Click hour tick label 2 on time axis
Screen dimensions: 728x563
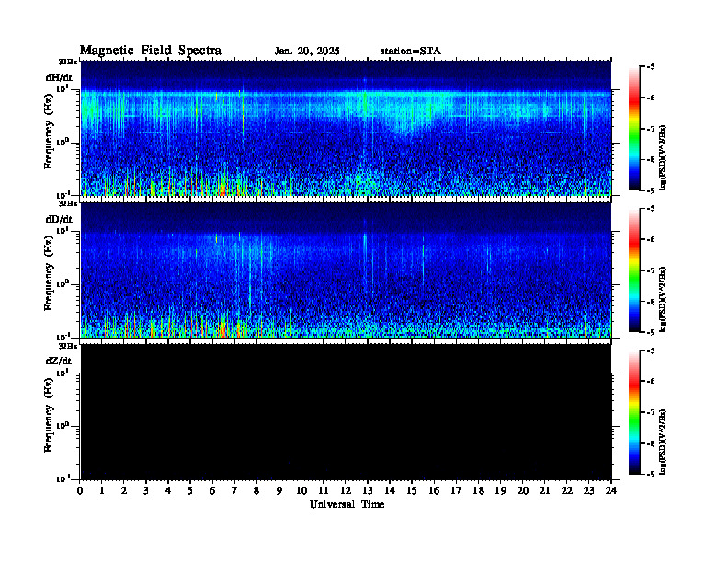point(124,490)
